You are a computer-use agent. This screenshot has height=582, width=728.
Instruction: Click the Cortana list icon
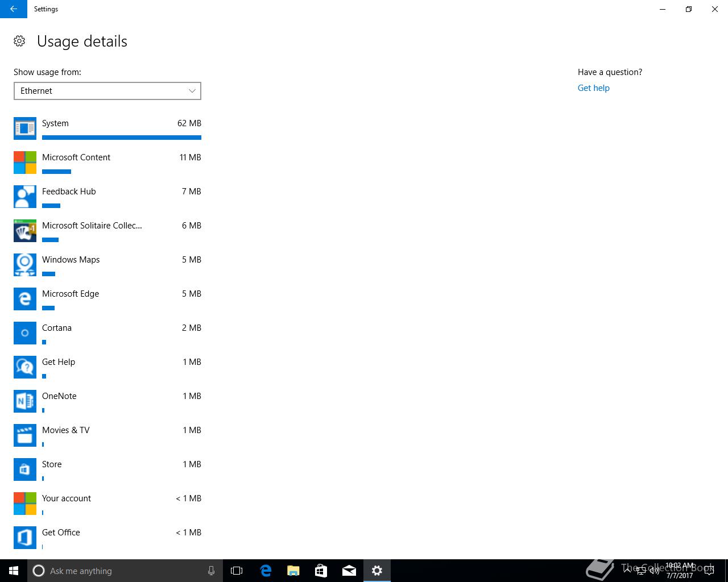25,333
